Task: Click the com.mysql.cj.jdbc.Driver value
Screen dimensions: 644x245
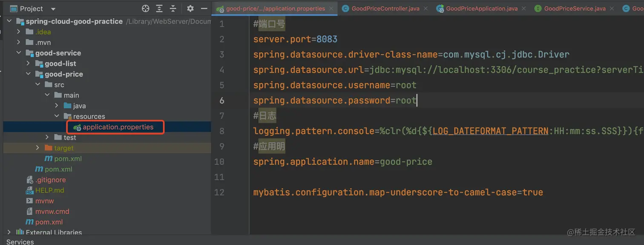Action: click(506, 55)
